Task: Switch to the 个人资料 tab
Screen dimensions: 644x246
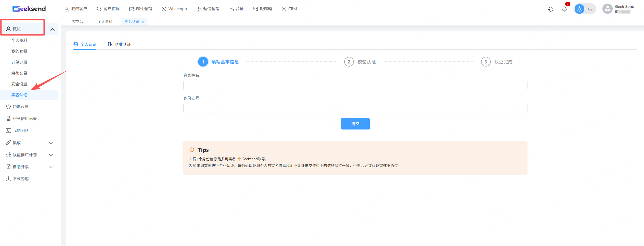Action: point(105,22)
